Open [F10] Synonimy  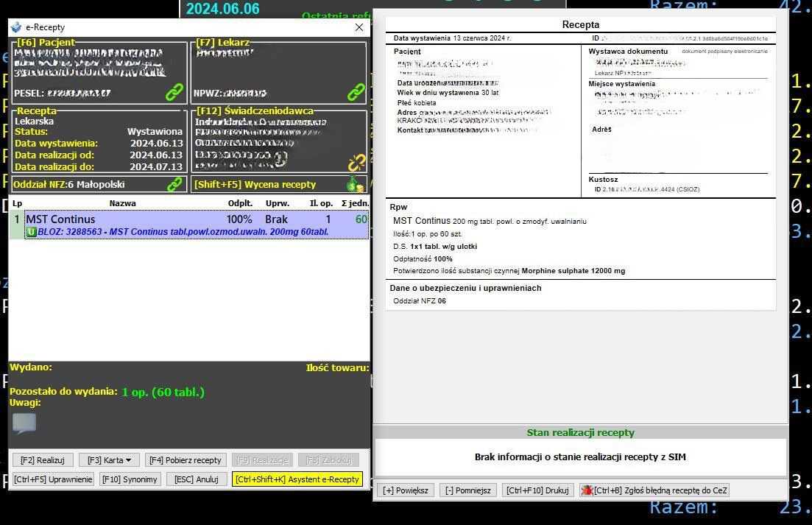tap(130, 479)
